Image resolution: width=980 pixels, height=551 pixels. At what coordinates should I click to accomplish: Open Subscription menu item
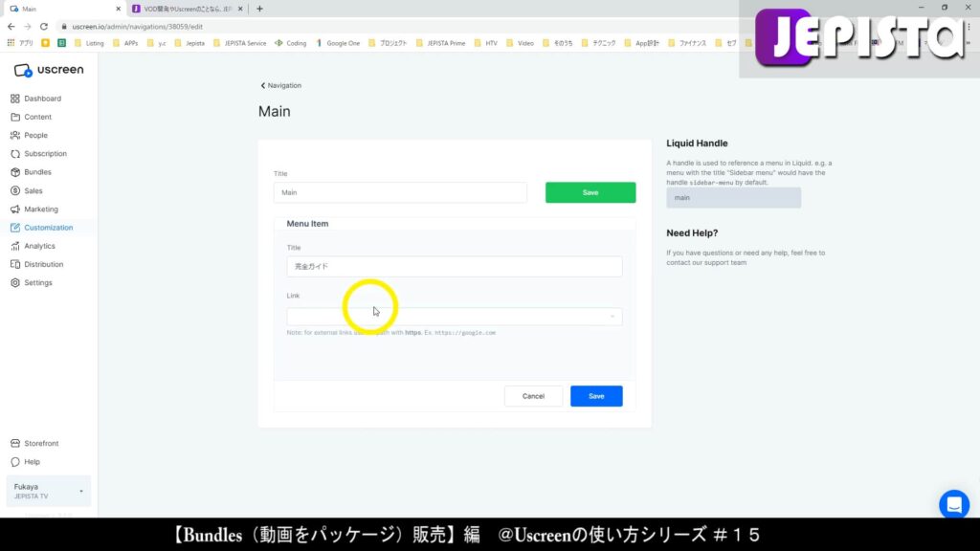click(x=46, y=154)
